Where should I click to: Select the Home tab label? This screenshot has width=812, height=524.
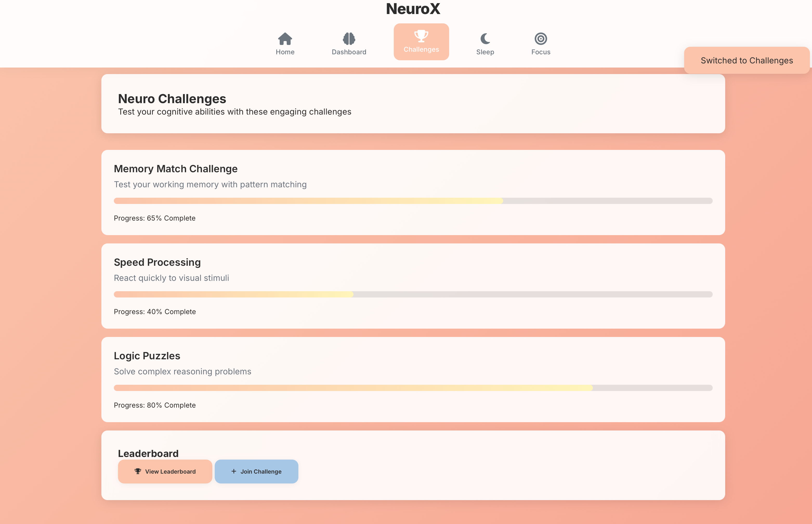(285, 52)
